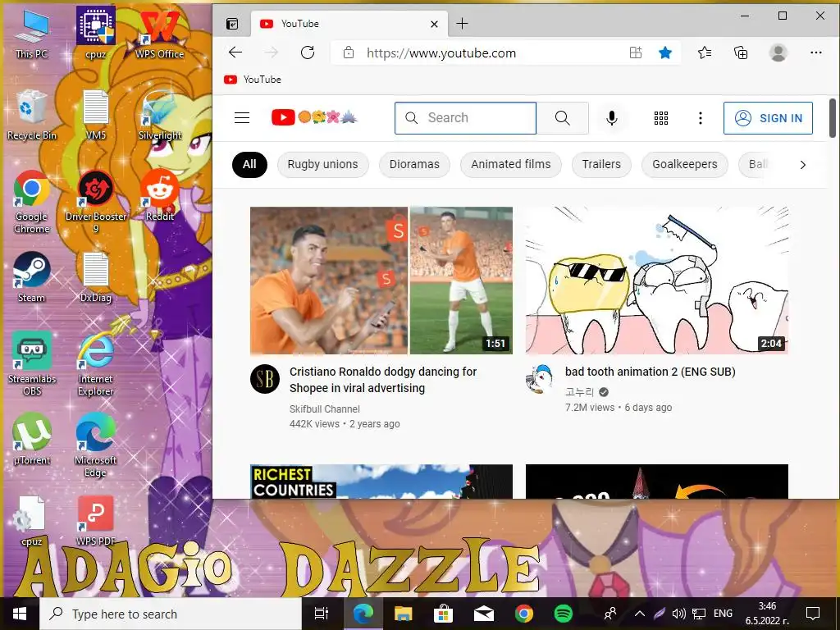The image size is (840, 630).
Task: Open Task View on the taskbar
Action: coord(321,614)
